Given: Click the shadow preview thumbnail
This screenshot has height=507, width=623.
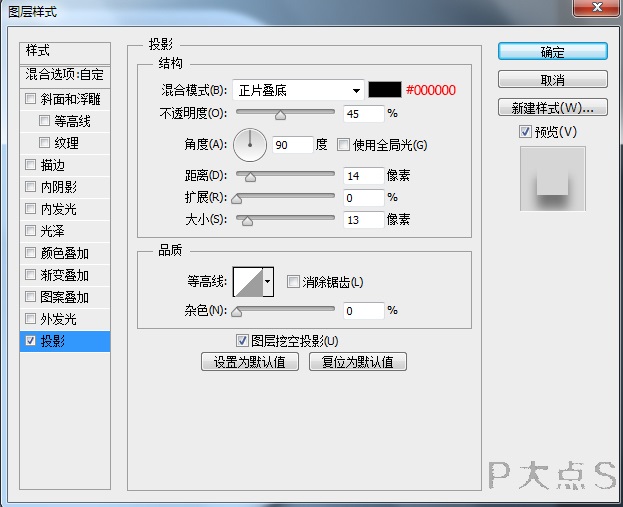Looking at the screenshot, I should [553, 179].
